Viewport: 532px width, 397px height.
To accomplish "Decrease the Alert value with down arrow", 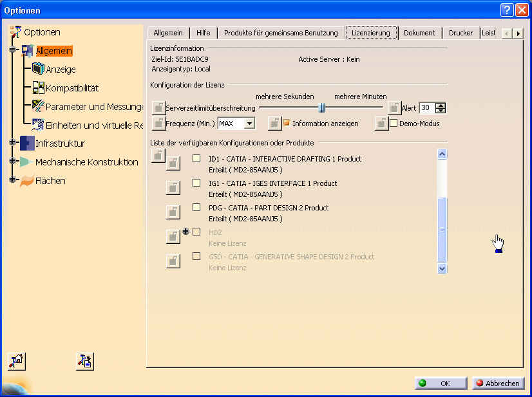I will tap(441, 111).
